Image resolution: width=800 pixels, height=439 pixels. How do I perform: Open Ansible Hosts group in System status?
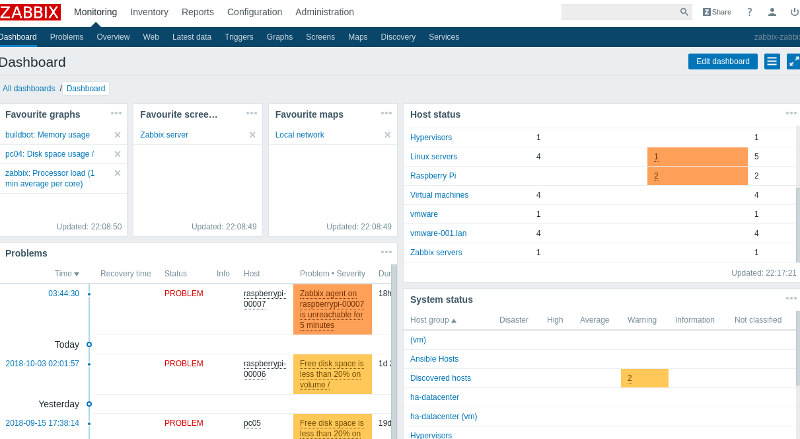tap(434, 359)
